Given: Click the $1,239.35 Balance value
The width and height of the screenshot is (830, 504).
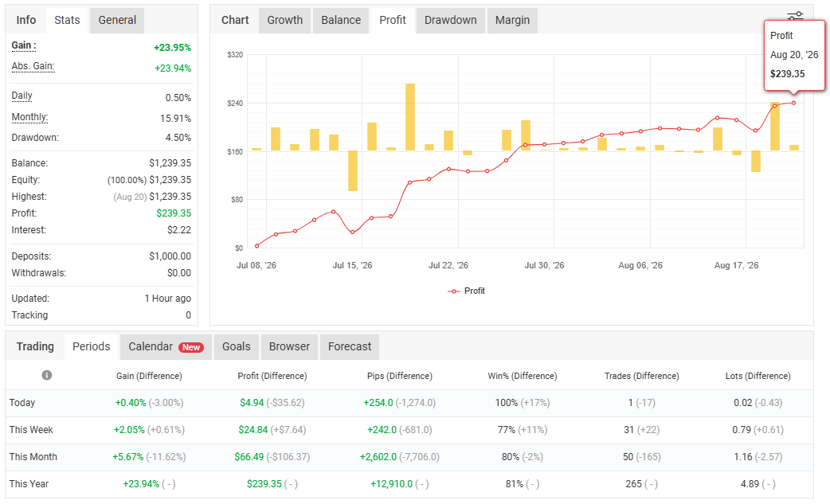Looking at the screenshot, I should [170, 163].
